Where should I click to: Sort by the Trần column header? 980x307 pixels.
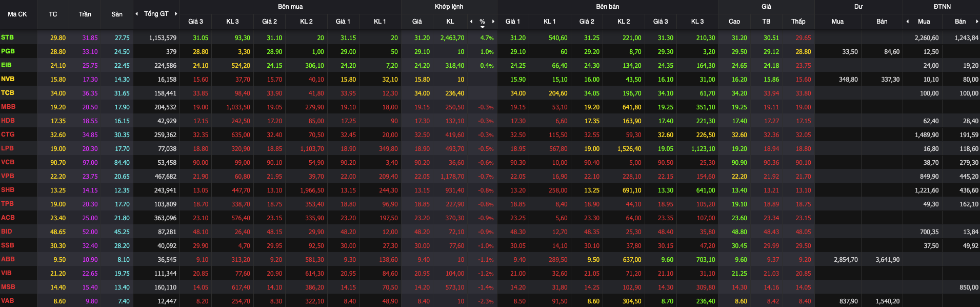pos(85,14)
